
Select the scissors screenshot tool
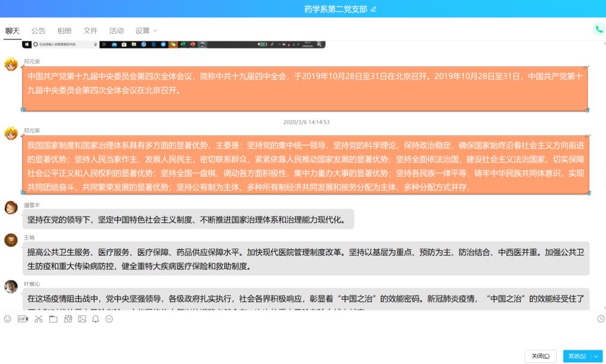(x=38, y=319)
